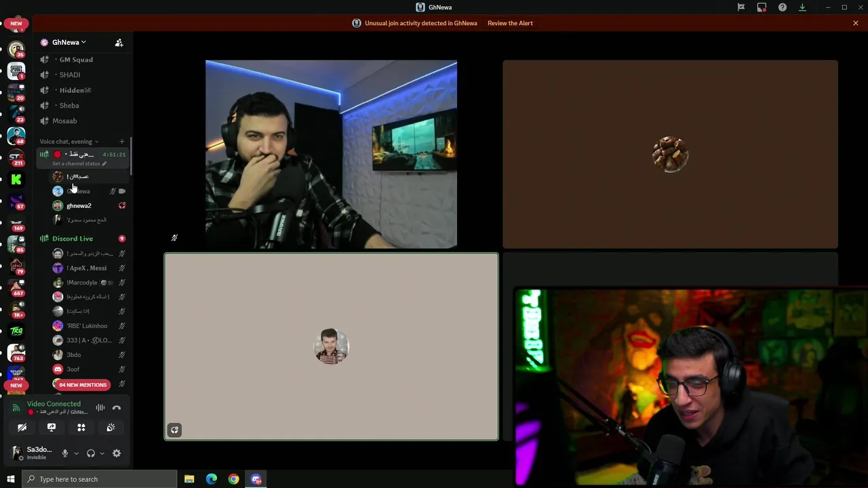Click Video Connected status text
This screenshot has height=488, width=868.
click(54, 404)
